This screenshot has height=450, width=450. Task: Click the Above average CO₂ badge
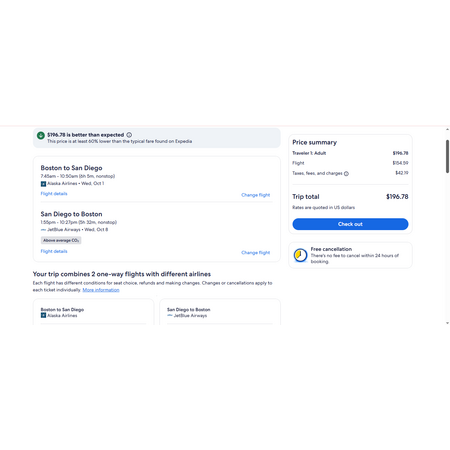[61, 240]
